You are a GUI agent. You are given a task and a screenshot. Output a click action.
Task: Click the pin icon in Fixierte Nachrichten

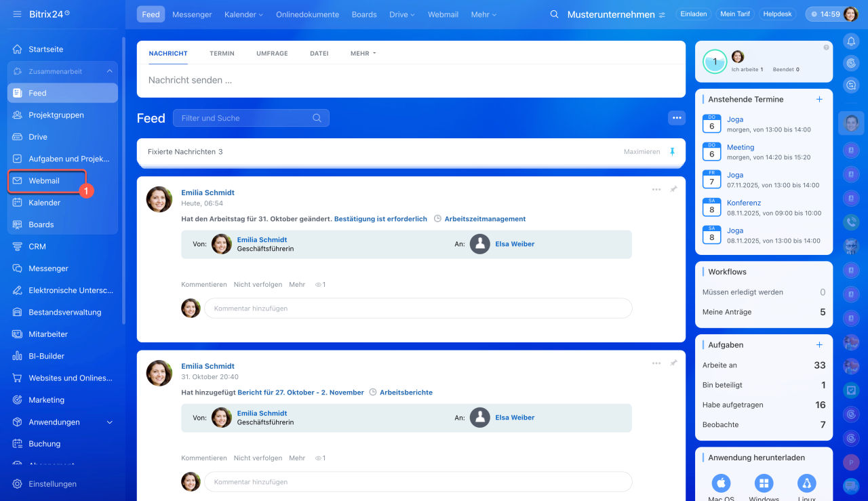(673, 152)
